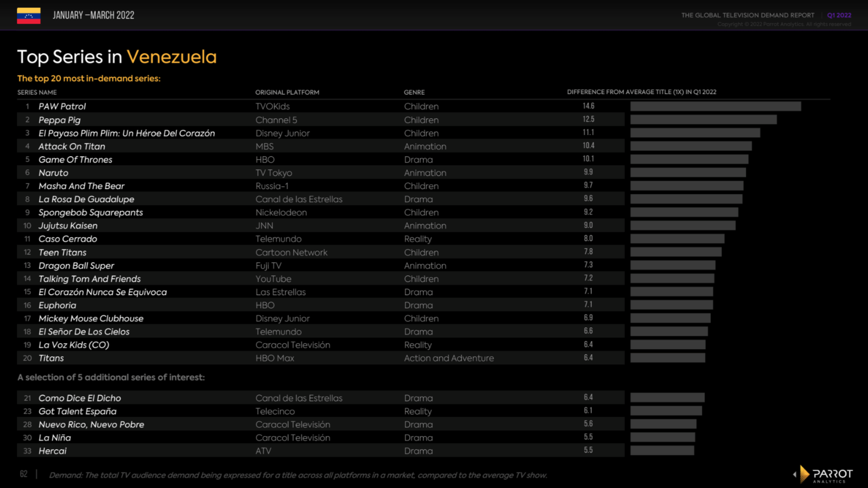The width and height of the screenshot is (868, 488).
Task: Click the Russia-1 platform cell
Action: click(x=272, y=186)
